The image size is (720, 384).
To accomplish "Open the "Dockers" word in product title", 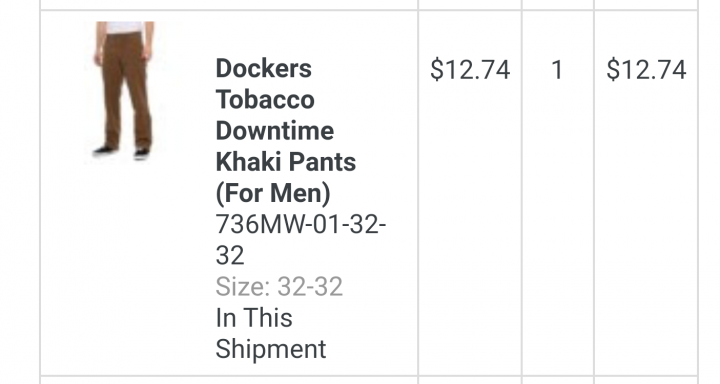I will point(264,68).
